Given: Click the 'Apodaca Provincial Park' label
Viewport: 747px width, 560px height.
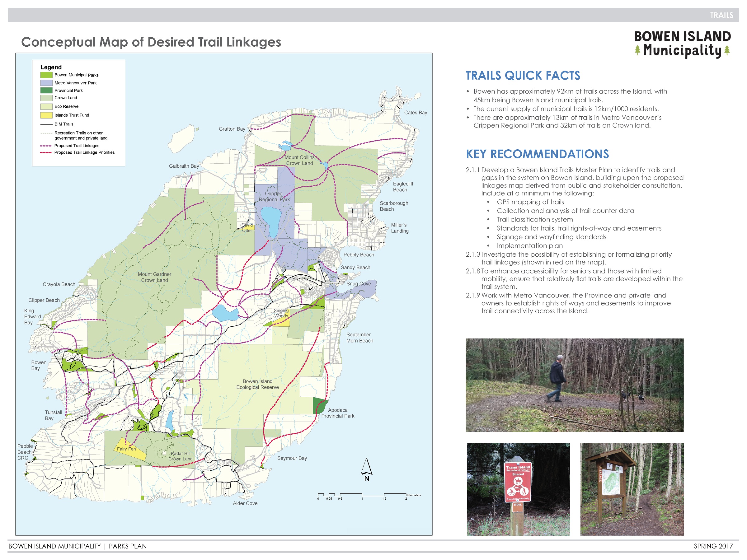Looking at the screenshot, I should coord(338,413).
